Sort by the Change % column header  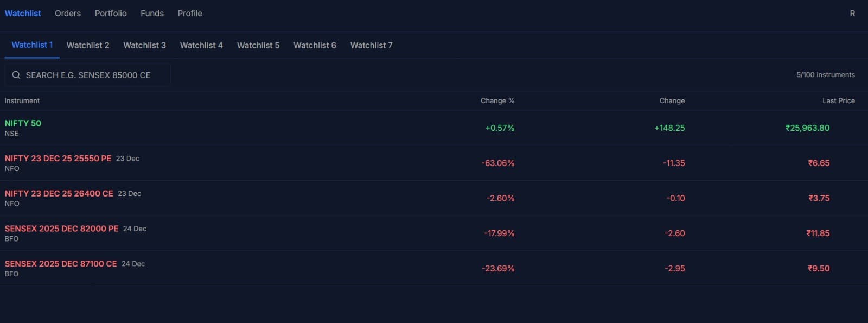pos(497,100)
